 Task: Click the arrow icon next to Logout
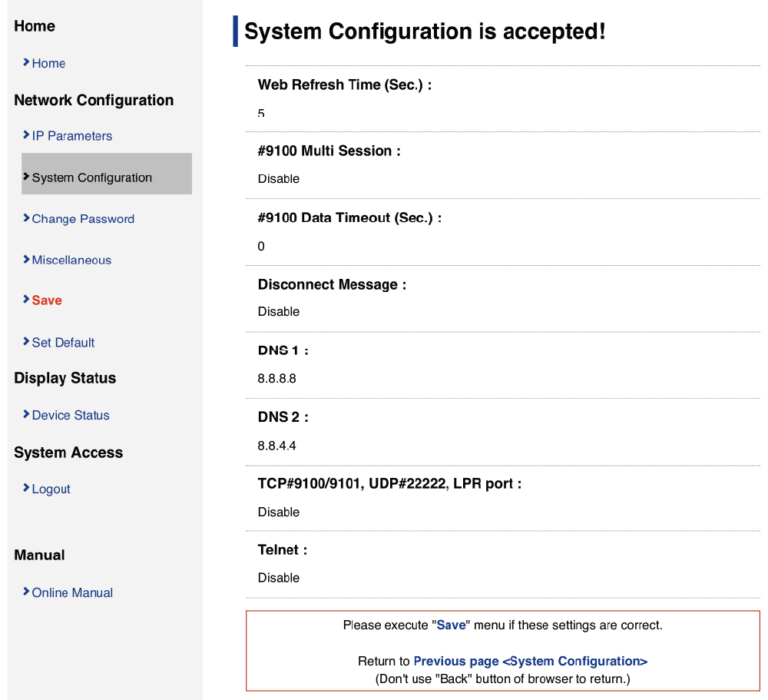pyautogui.click(x=26, y=488)
